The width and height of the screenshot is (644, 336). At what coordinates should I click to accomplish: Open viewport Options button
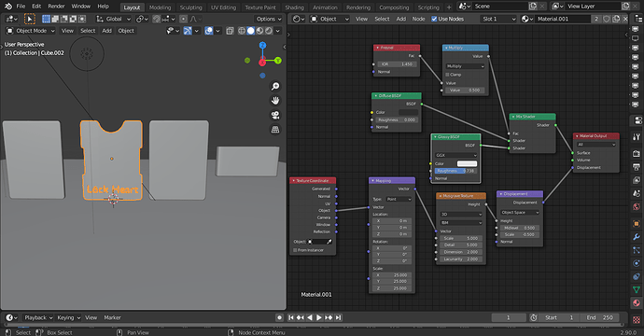pyautogui.click(x=269, y=19)
